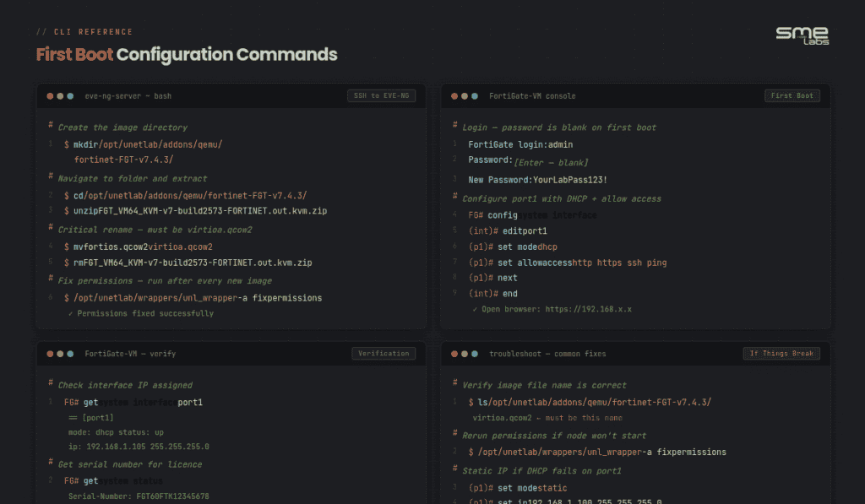Click yellow dot in FortiGate-VM console panel
865x504 pixels.
(x=465, y=96)
